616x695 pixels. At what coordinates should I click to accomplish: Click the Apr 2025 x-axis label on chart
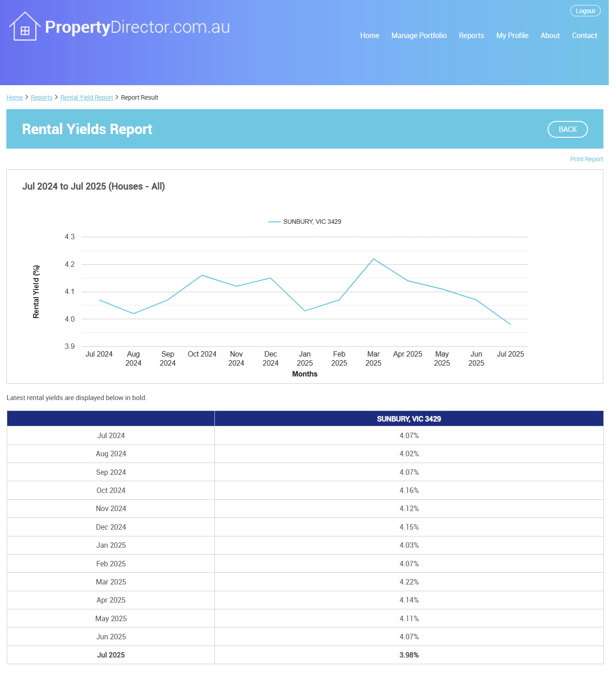[407, 354]
